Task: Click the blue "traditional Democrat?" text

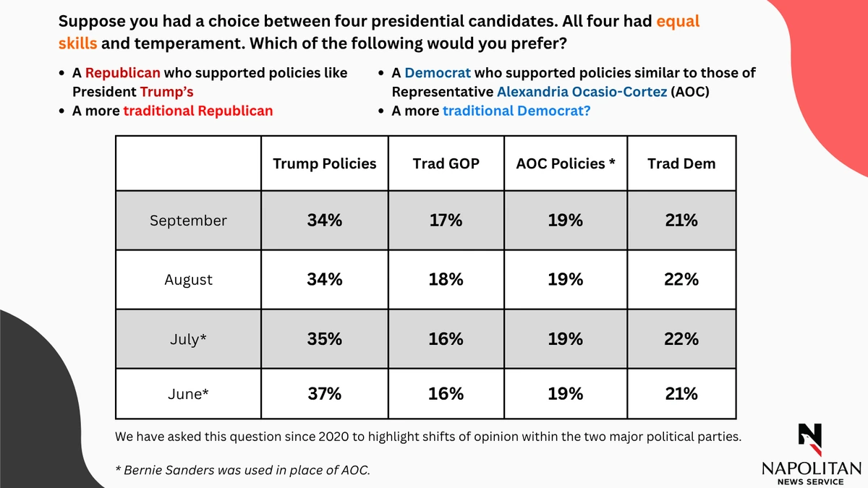Action: pos(515,111)
